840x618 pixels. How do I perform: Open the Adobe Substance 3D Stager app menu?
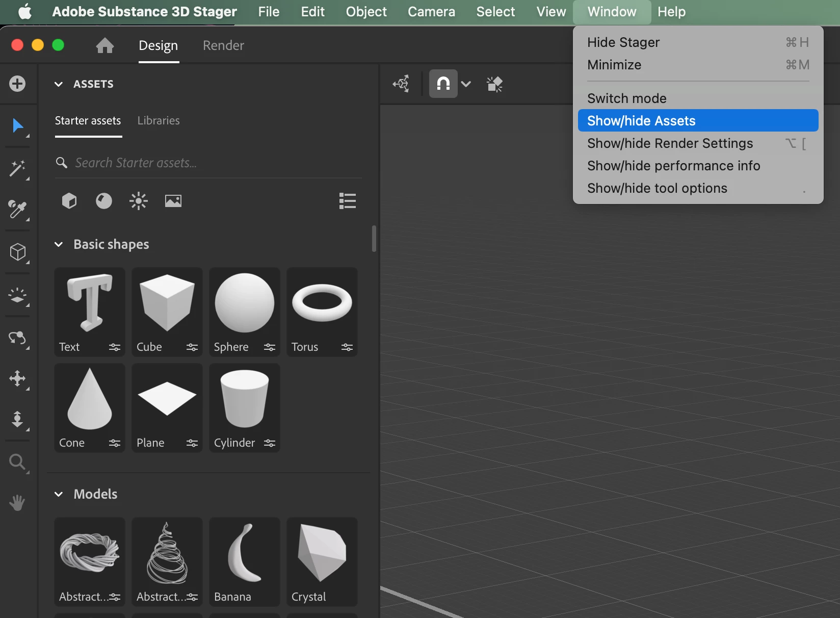[144, 12]
